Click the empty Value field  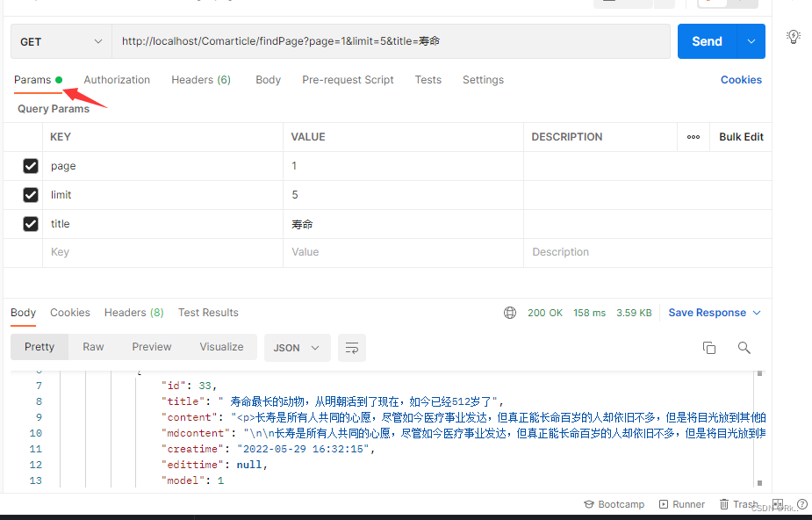pos(404,253)
